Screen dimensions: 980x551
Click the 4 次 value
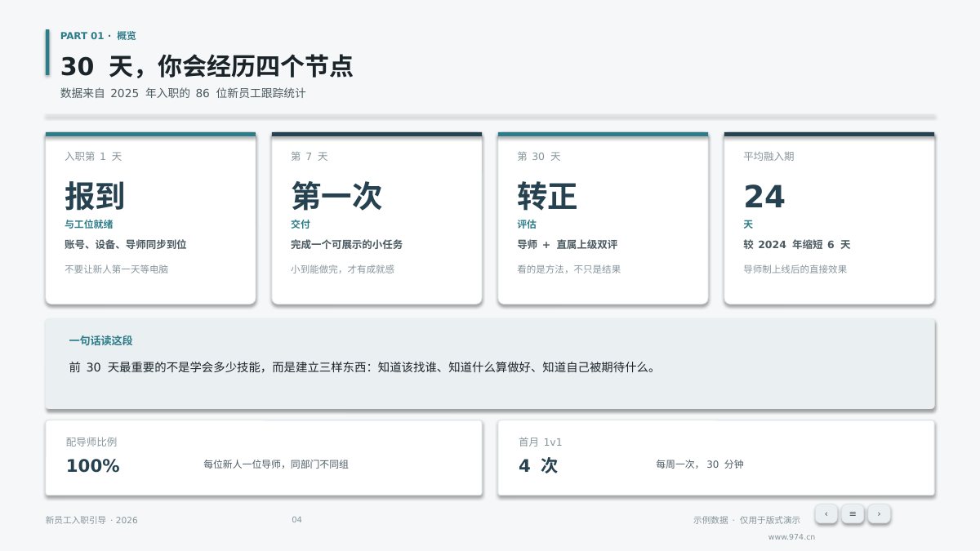[x=538, y=466]
